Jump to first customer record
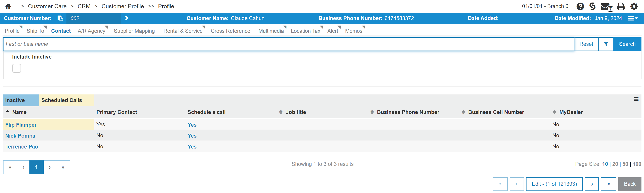The height and width of the screenshot is (193, 644). coord(500,184)
